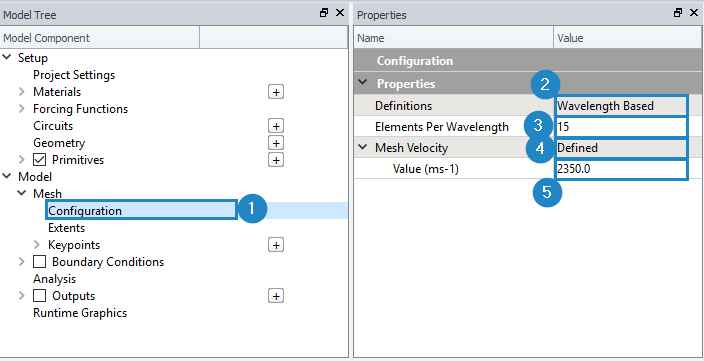The height and width of the screenshot is (361, 704).
Task: Collapse the Properties section header
Action: (x=363, y=83)
